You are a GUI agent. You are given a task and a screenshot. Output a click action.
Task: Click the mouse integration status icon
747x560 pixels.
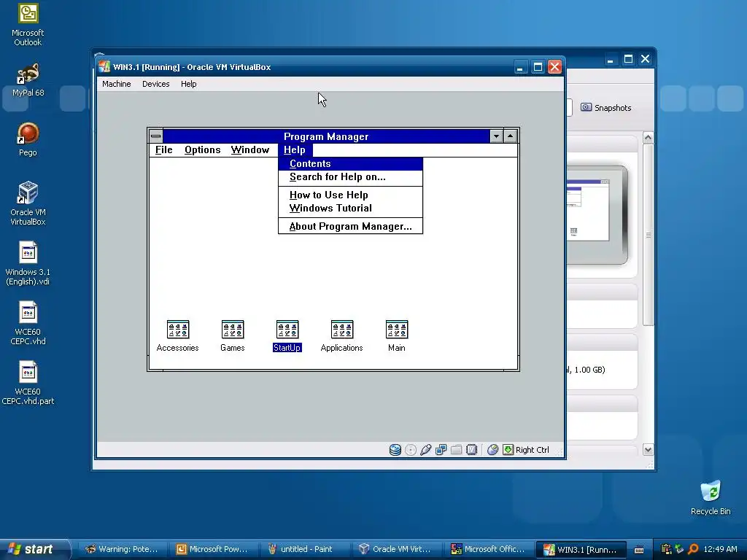coord(492,449)
